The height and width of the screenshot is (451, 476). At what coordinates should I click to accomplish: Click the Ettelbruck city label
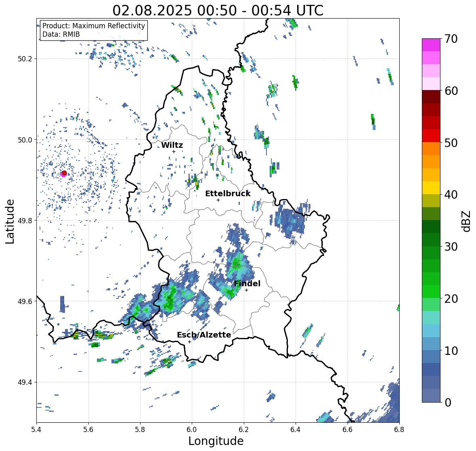228,194
